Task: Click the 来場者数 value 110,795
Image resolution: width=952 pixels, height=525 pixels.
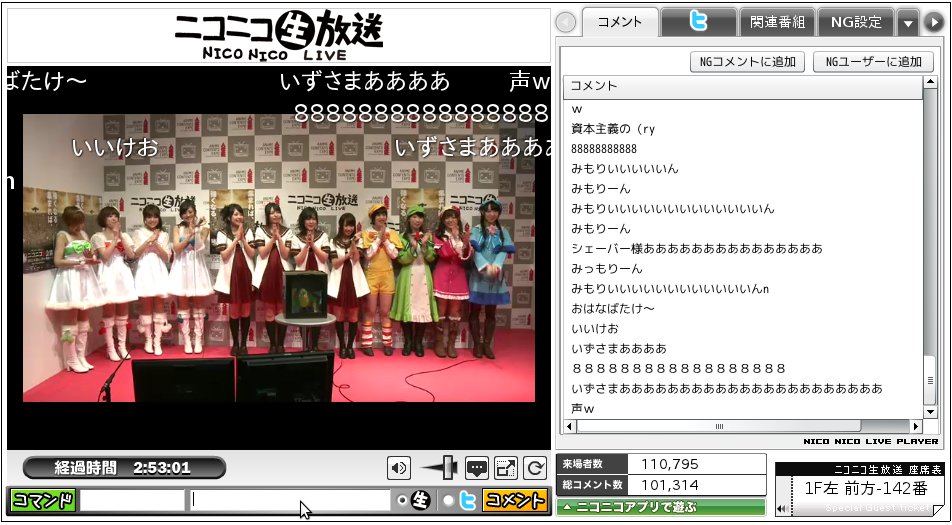Action: point(670,464)
